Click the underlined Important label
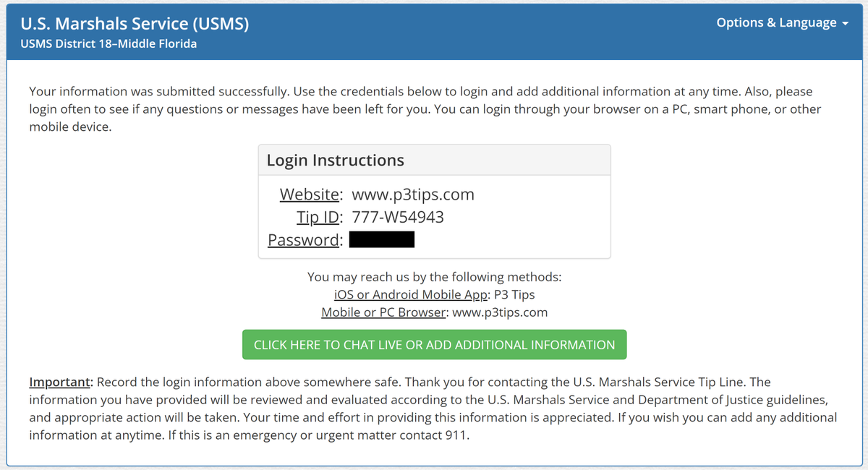 coord(61,382)
